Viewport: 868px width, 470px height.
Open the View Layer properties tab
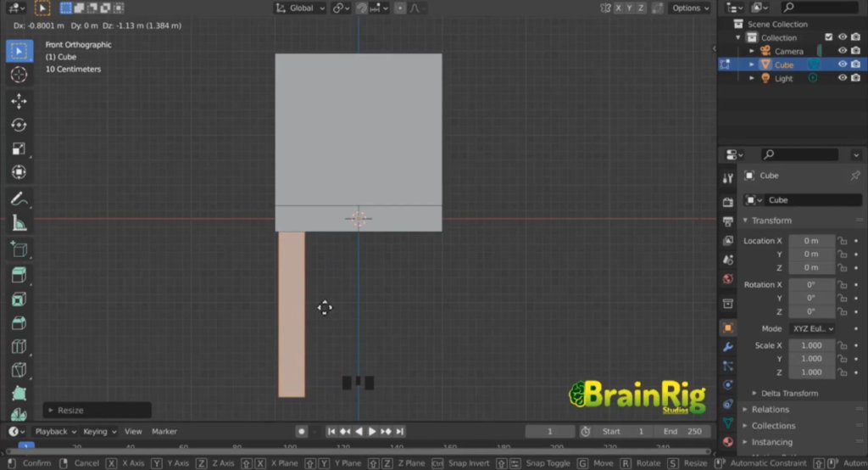(728, 240)
